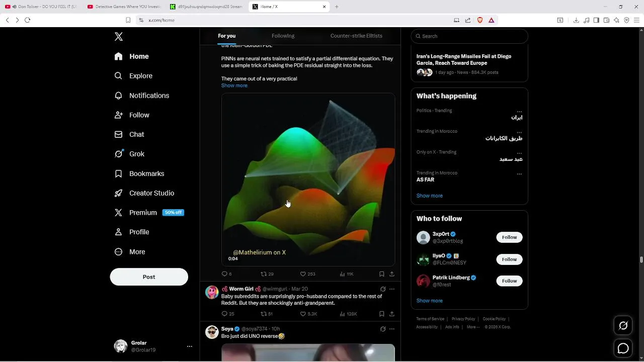Open options for ايران trending topic
Screen dimensions: 644x362
point(519,112)
